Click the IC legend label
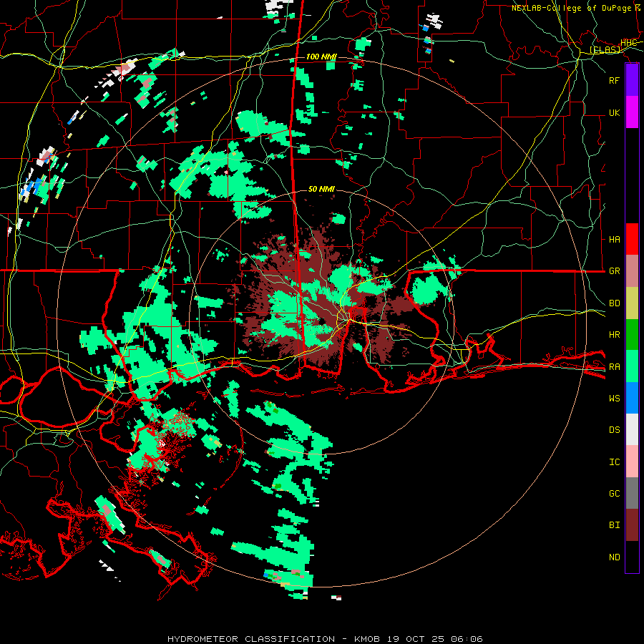This screenshot has height=644, width=644. (614, 462)
